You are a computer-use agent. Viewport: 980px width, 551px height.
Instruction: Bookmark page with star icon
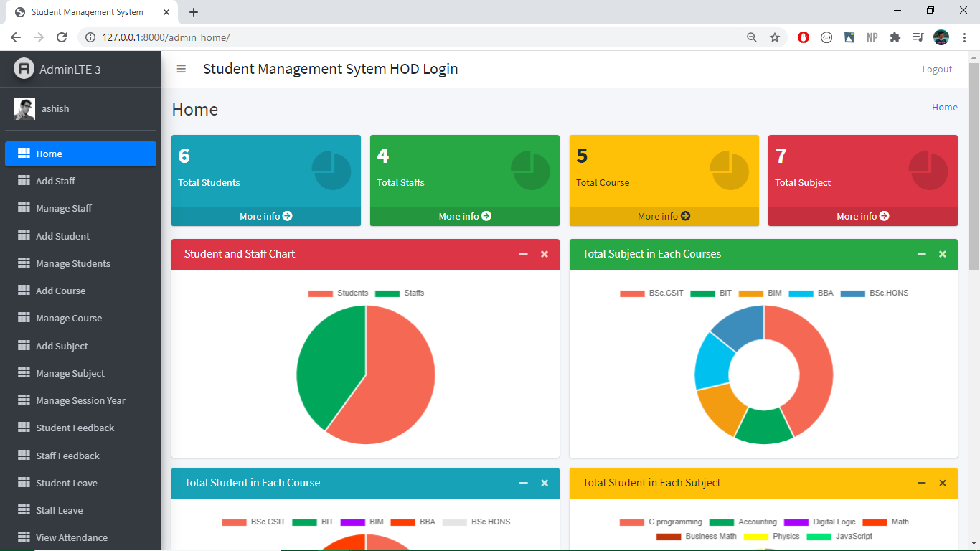pos(775,37)
